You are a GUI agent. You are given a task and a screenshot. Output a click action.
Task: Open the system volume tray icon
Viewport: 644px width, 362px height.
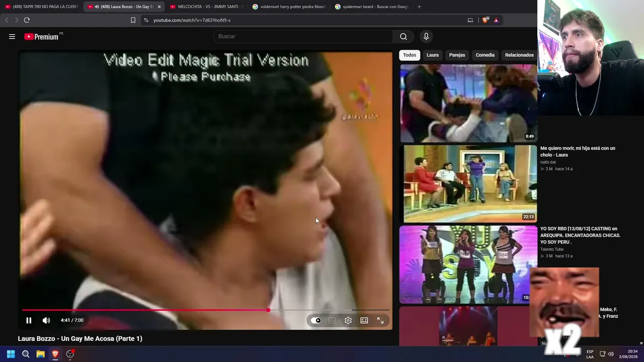[611, 354]
